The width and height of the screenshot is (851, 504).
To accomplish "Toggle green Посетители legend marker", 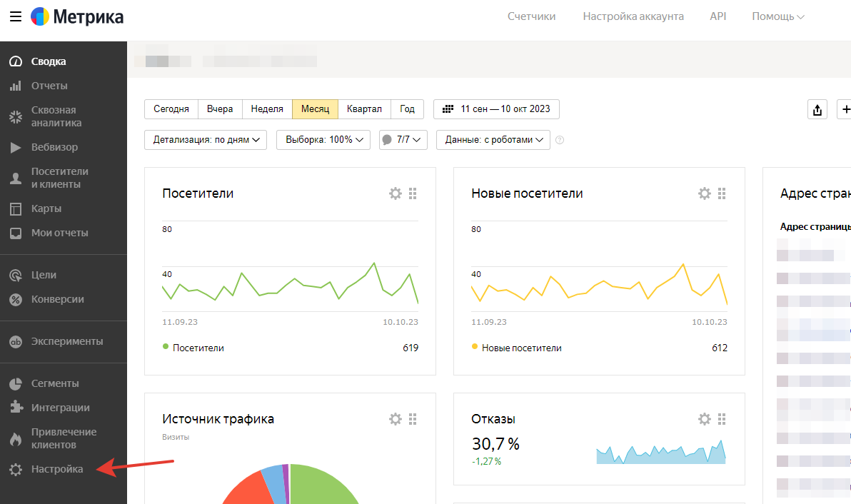I will click(x=166, y=347).
